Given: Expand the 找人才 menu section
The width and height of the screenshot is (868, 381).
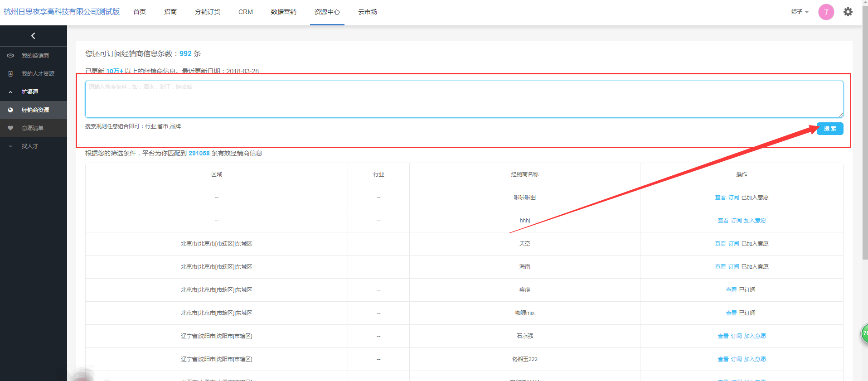Looking at the screenshot, I should click(10, 146).
